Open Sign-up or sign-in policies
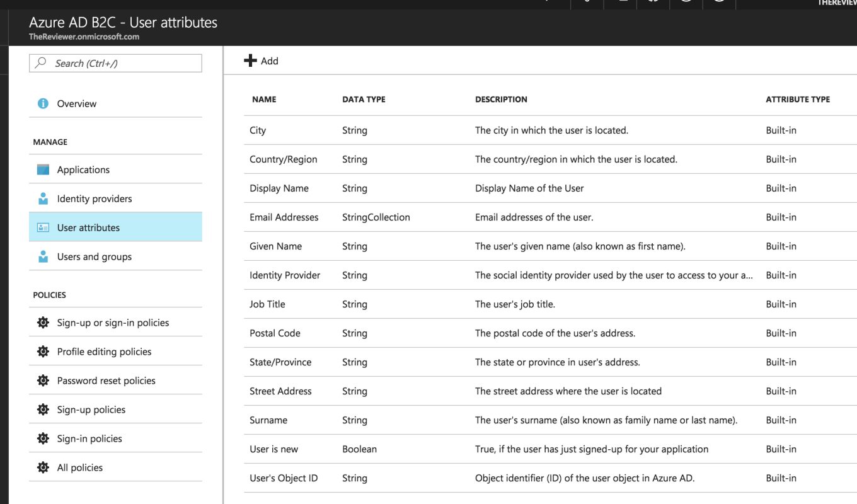The width and height of the screenshot is (857, 504). point(115,323)
